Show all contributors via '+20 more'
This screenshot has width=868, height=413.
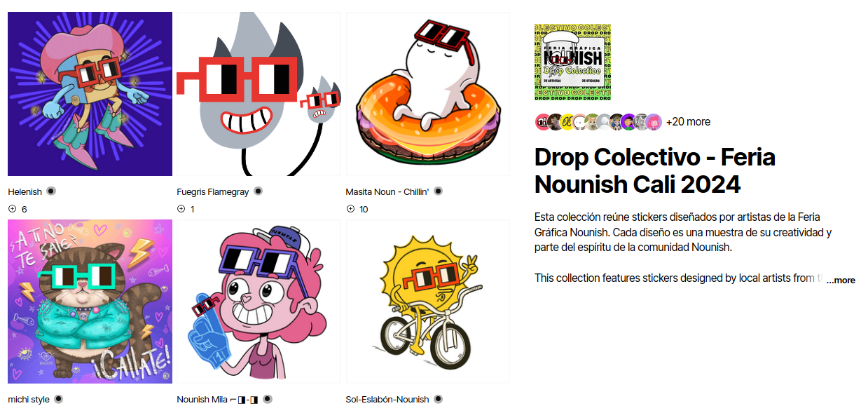688,121
